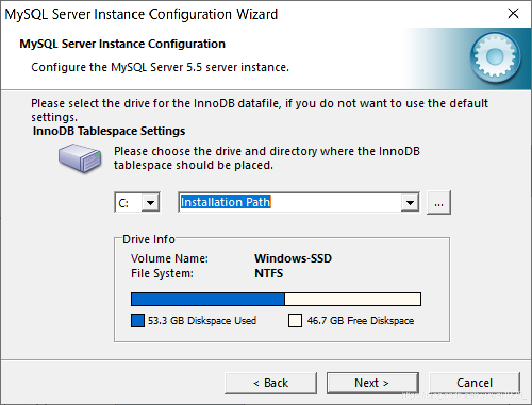Image resolution: width=532 pixels, height=405 pixels.
Task: Close the wizard window with X
Action: [x=513, y=14]
